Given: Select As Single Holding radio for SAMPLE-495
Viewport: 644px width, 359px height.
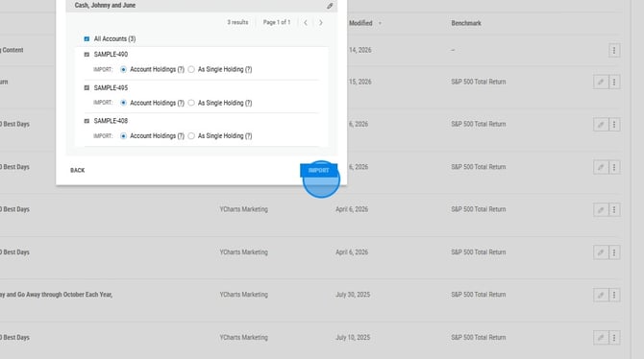Looking at the screenshot, I should (x=191, y=103).
